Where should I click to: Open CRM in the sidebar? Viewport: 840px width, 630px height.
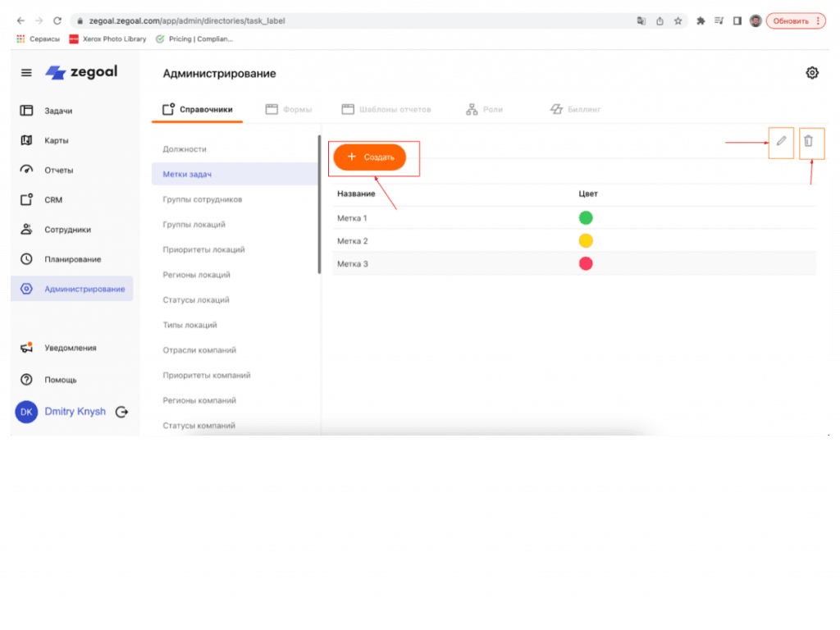53,200
